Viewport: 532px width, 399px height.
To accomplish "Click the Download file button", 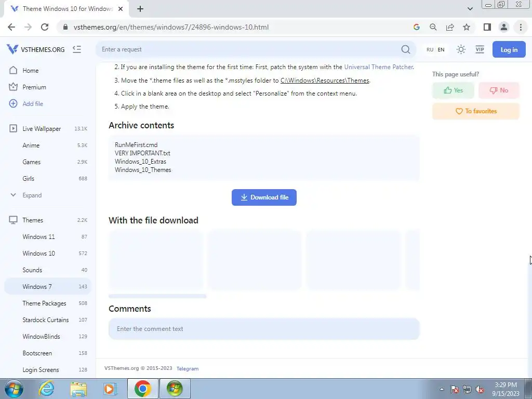I will tap(264, 197).
